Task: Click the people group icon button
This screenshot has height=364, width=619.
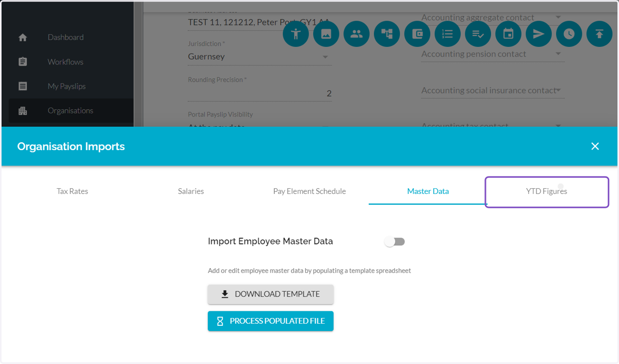Action: point(356,34)
